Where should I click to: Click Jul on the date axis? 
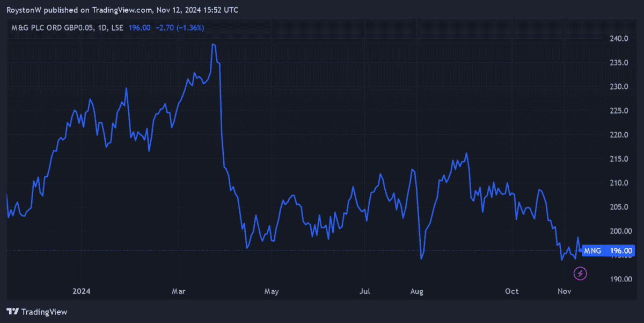(365, 291)
